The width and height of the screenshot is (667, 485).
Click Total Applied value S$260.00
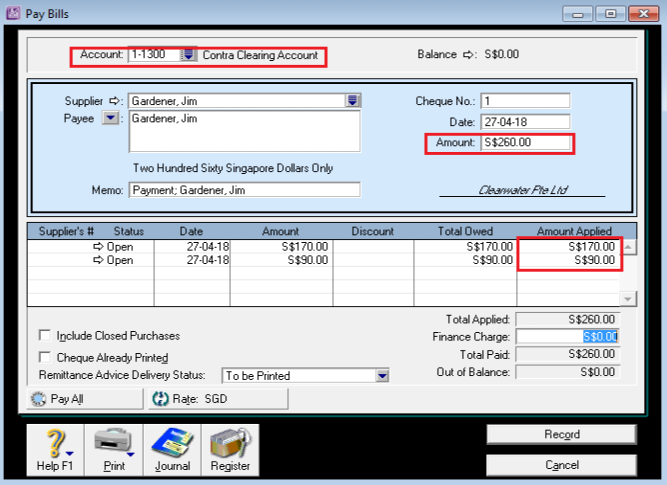point(567,319)
